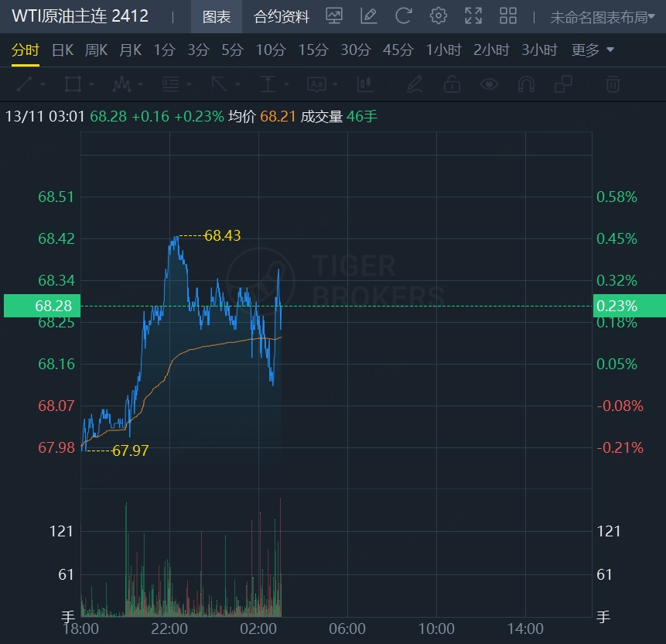This screenshot has width=666, height=644.
Task: Toggle drawings visibility eye icon
Action: pos(489,84)
